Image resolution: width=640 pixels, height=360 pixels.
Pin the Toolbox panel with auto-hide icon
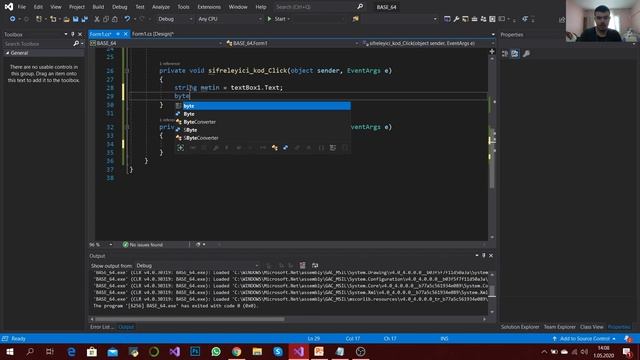point(73,34)
